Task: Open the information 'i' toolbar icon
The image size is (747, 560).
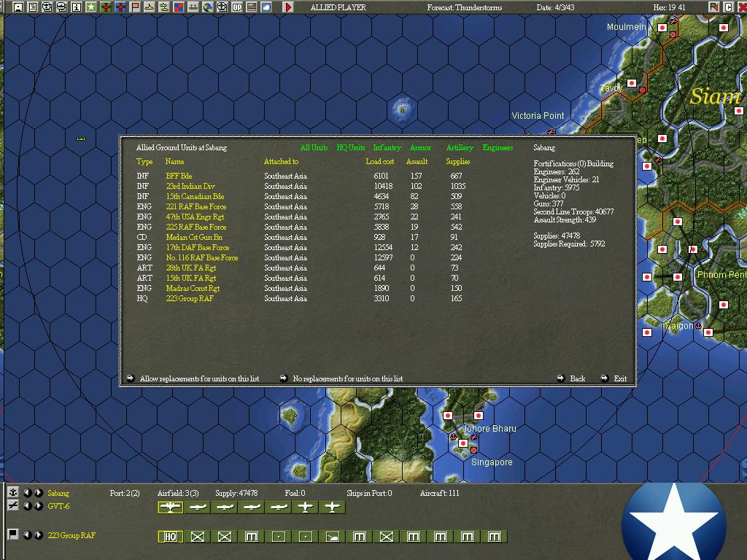Action: point(76,7)
